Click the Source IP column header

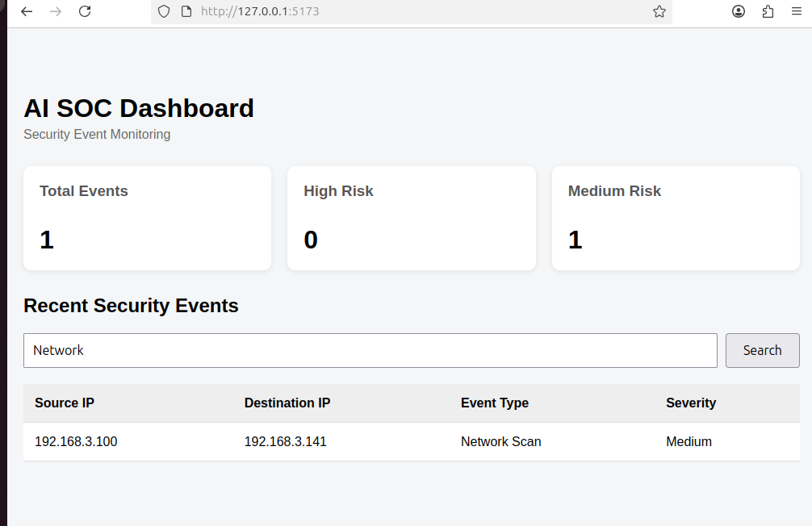[x=65, y=403]
